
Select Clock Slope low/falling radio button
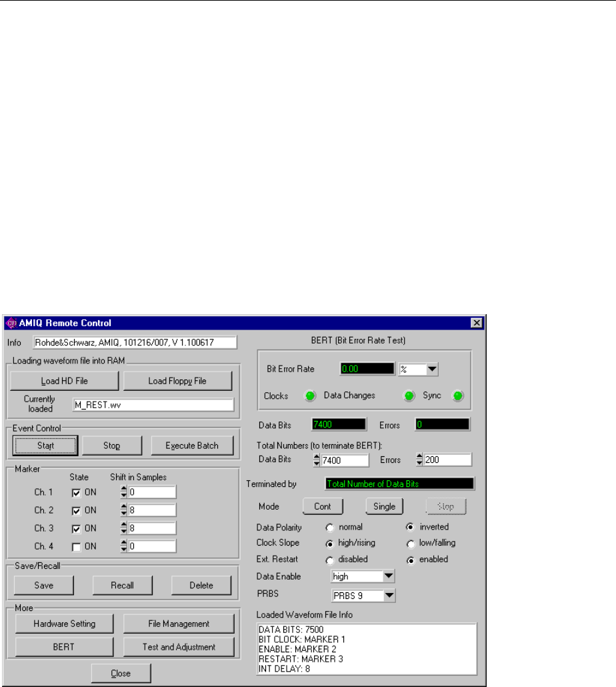pos(410,544)
